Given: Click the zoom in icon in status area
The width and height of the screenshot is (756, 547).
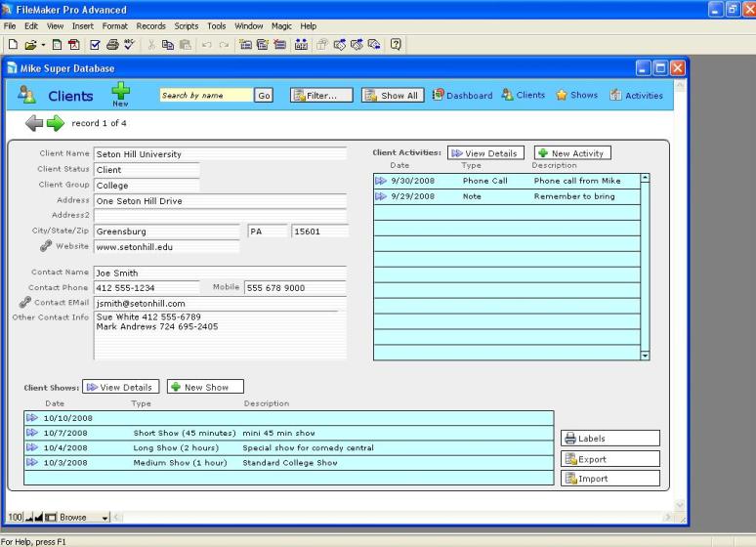Looking at the screenshot, I should click(x=38, y=517).
